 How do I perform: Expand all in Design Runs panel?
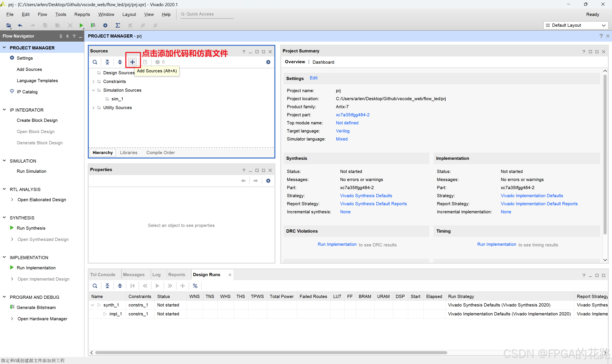(120, 286)
